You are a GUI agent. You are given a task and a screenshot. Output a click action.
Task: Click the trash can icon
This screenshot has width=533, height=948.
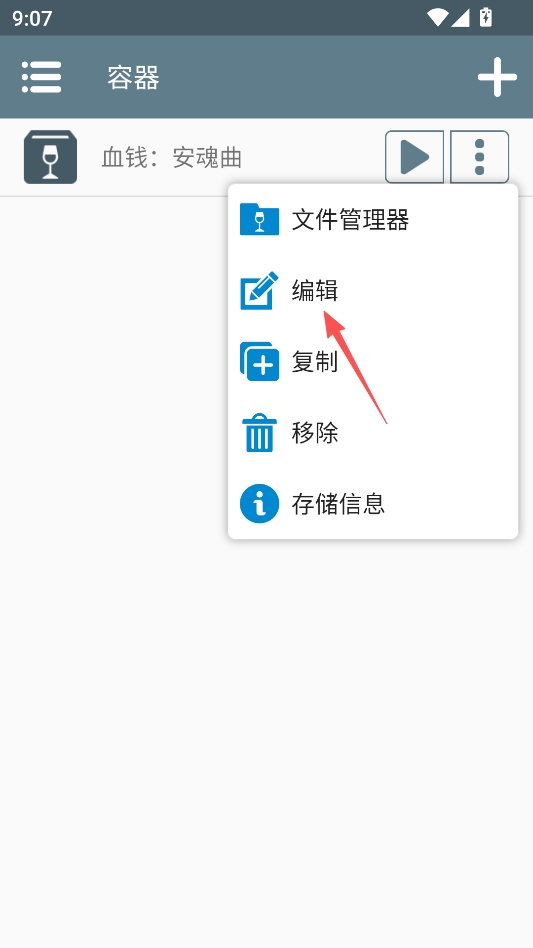point(259,432)
